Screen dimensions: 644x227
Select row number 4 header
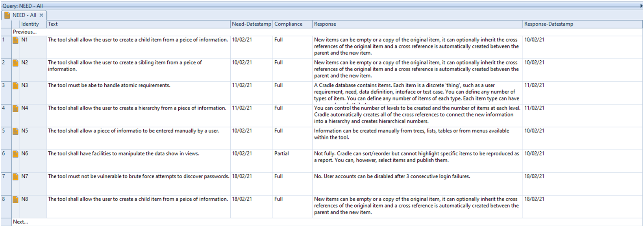pyautogui.click(x=6, y=115)
